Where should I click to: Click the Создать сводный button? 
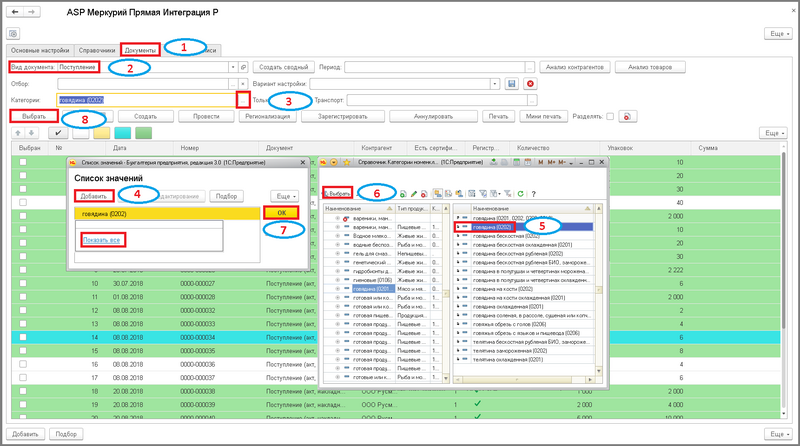[284, 67]
